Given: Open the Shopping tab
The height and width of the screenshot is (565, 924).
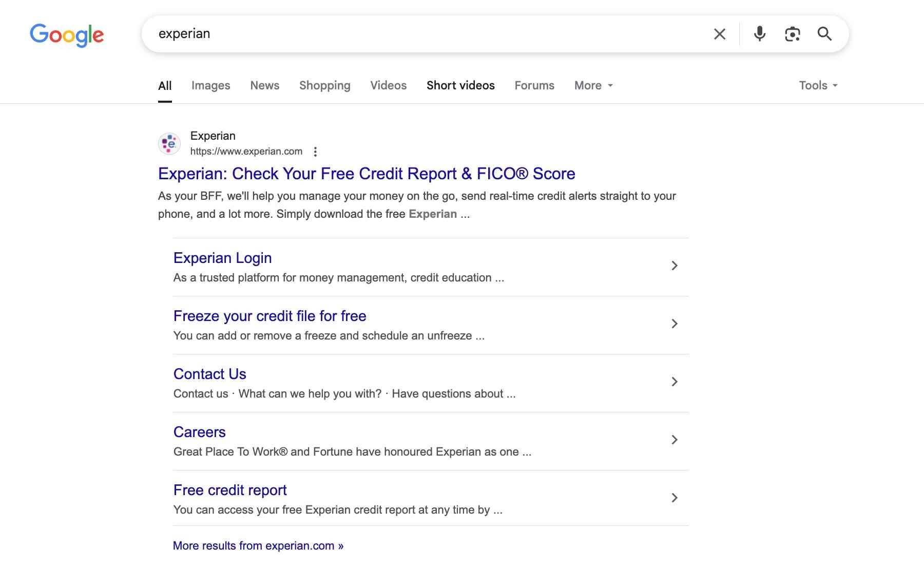Looking at the screenshot, I should (x=325, y=86).
